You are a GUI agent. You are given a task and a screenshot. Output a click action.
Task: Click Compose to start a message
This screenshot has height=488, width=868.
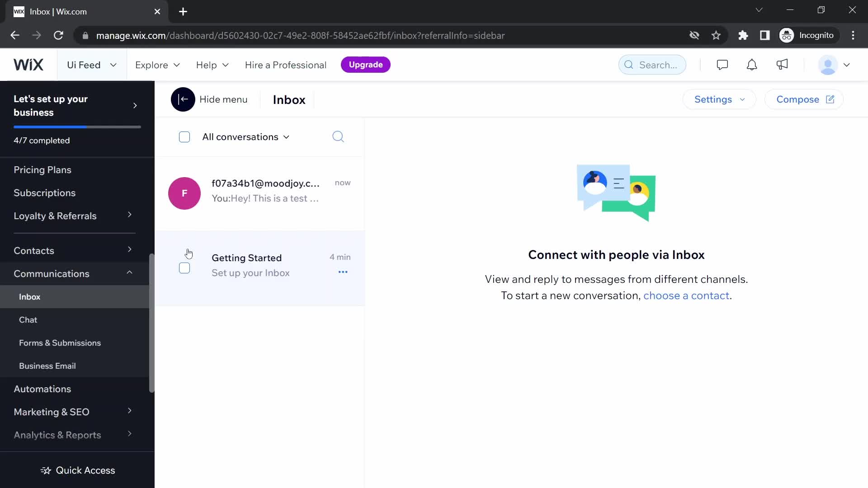click(804, 99)
